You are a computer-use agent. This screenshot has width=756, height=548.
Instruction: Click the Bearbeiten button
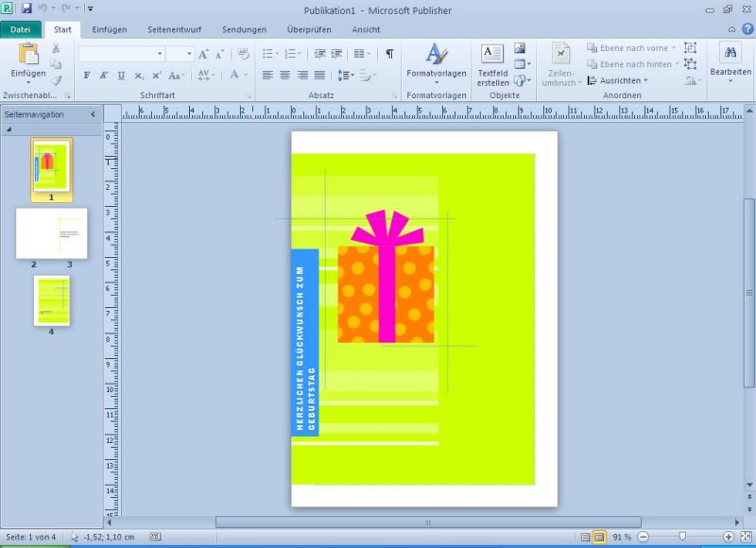tap(730, 62)
